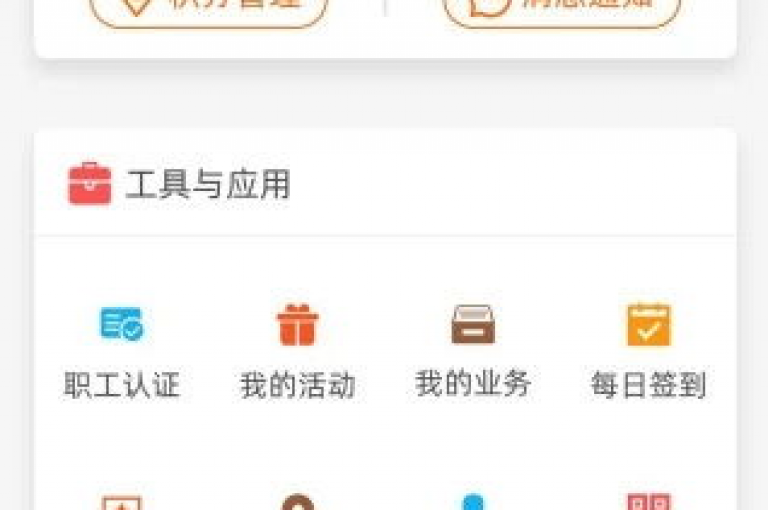The height and width of the screenshot is (510, 768).
Task: Click the red briefcase section icon
Action: pos(90,183)
